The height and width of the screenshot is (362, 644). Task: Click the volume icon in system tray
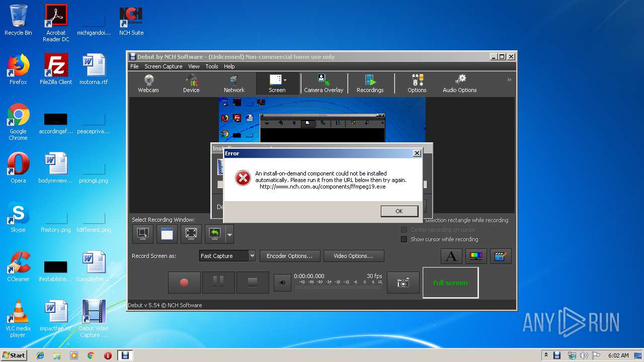click(x=584, y=355)
